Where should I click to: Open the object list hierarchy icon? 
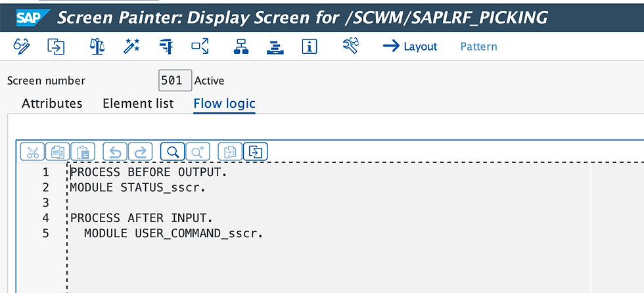point(241,46)
